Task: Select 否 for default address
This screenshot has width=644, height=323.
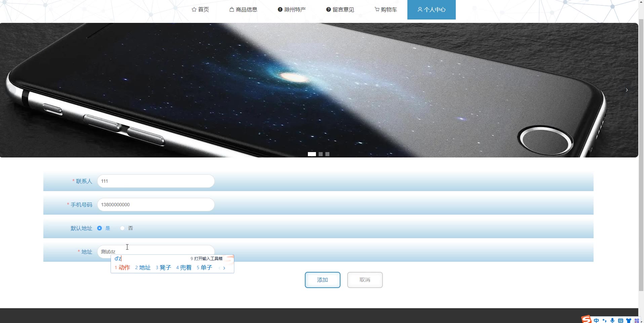Action: point(127,228)
